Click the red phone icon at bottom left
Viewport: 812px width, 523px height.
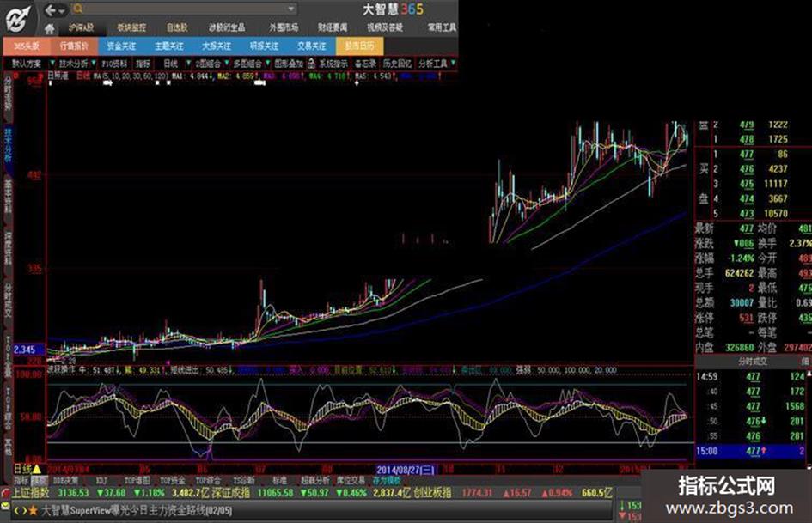pyautogui.click(x=5, y=493)
